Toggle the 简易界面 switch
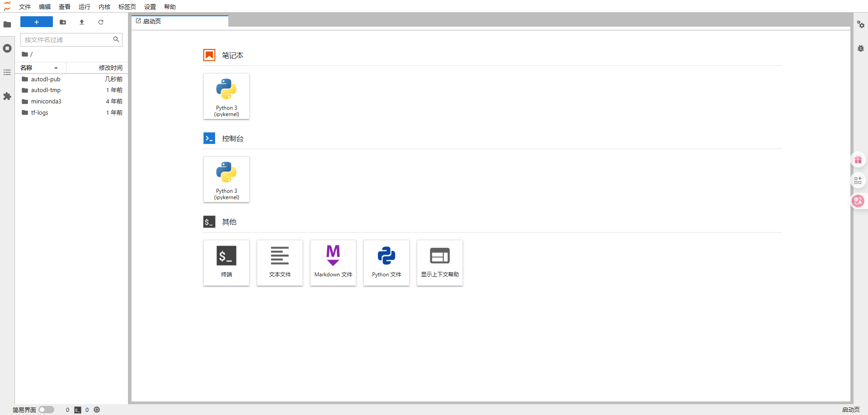868x415 pixels. (x=46, y=410)
